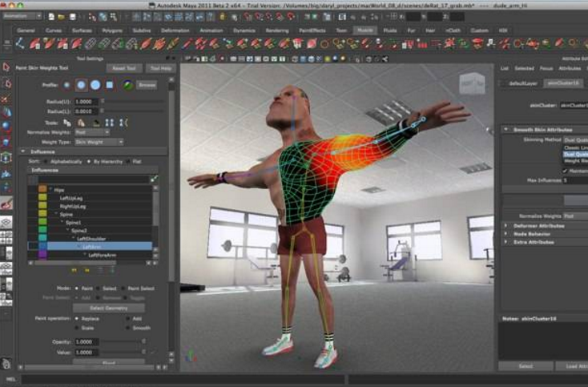
Task: Adjust the Opacity slider
Action: [128, 343]
